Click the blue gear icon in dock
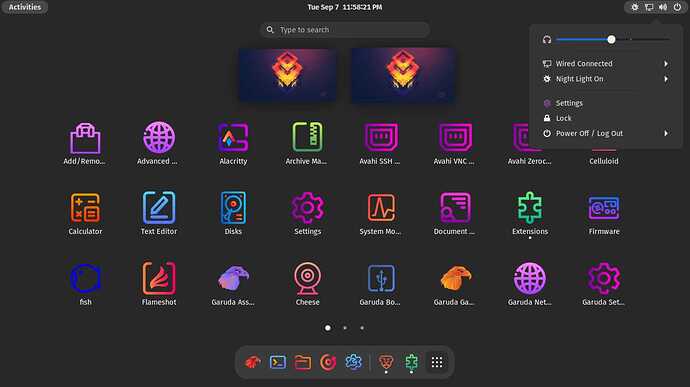 pyautogui.click(x=353, y=362)
